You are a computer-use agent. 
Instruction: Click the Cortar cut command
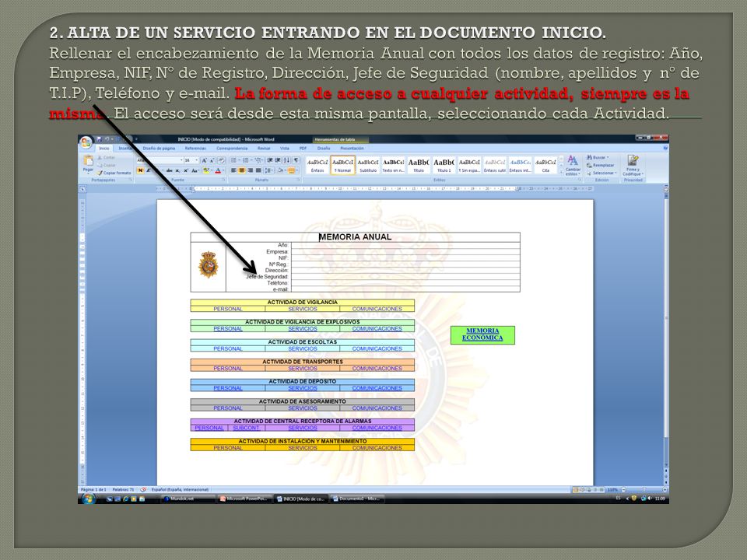[x=106, y=157]
